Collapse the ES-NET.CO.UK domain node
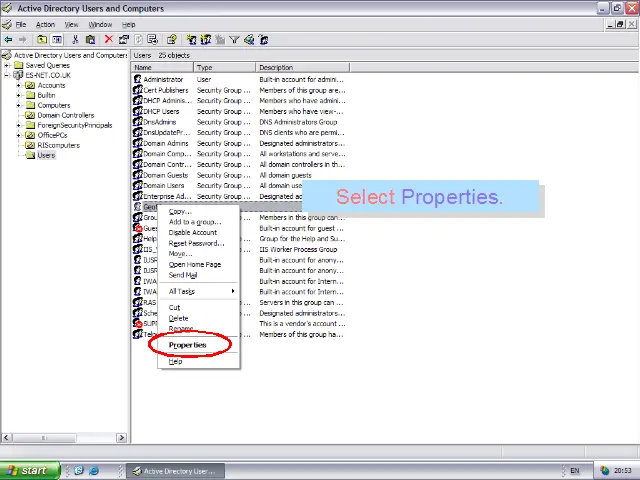The image size is (640, 480). pyautogui.click(x=7, y=75)
